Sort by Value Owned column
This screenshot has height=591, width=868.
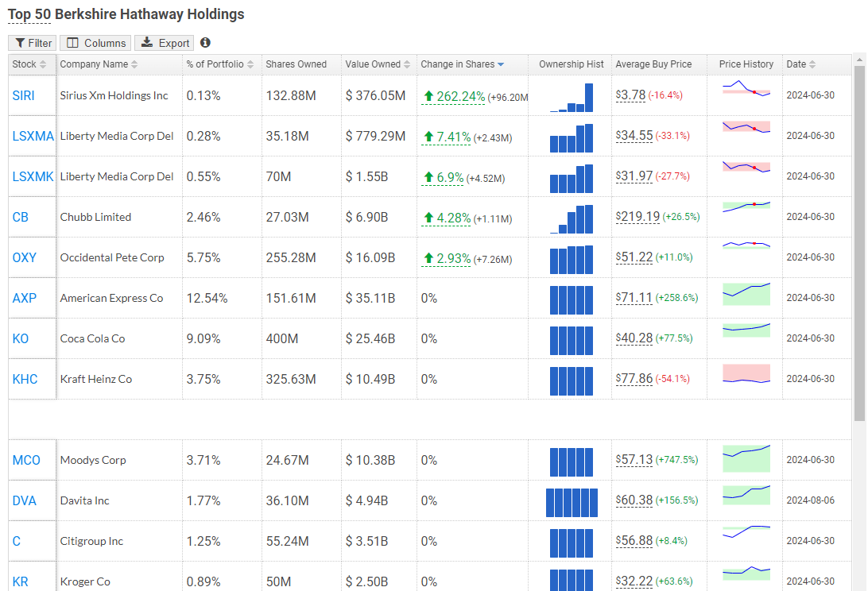378,64
